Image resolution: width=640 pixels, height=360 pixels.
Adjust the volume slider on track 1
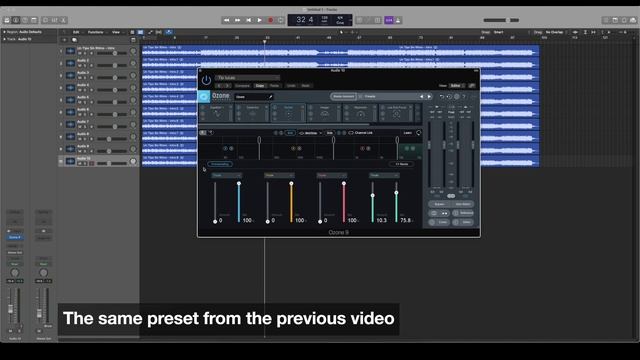point(111,53)
